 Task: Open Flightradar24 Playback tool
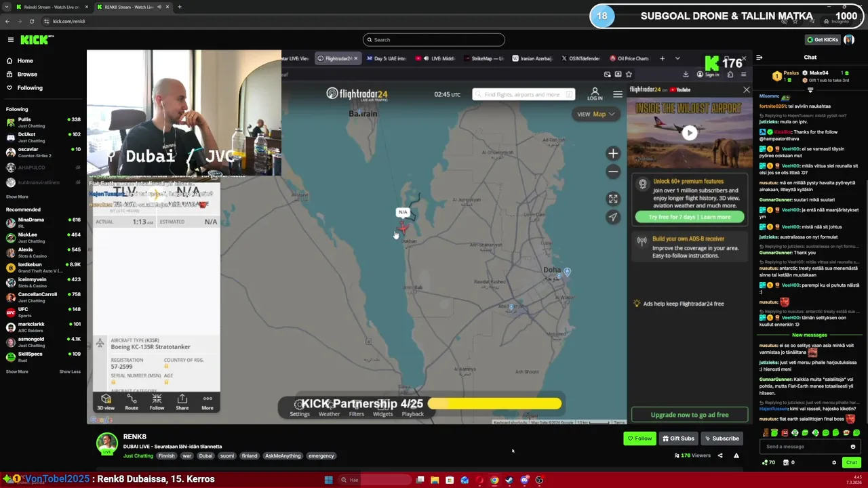(x=412, y=409)
